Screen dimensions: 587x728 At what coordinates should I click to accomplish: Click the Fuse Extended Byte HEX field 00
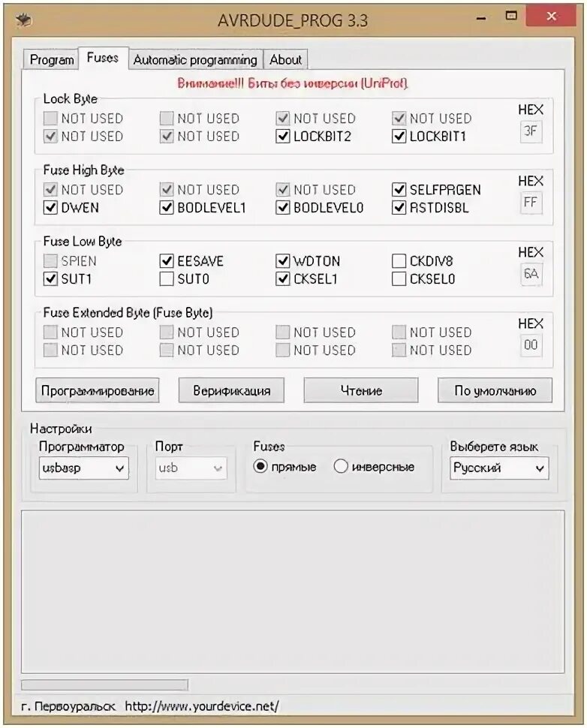[x=531, y=345]
